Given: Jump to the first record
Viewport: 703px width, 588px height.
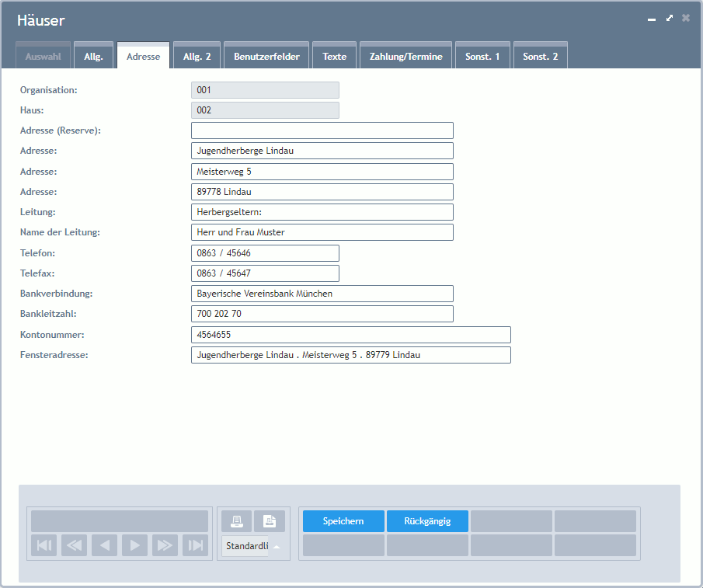Looking at the screenshot, I should [x=44, y=545].
